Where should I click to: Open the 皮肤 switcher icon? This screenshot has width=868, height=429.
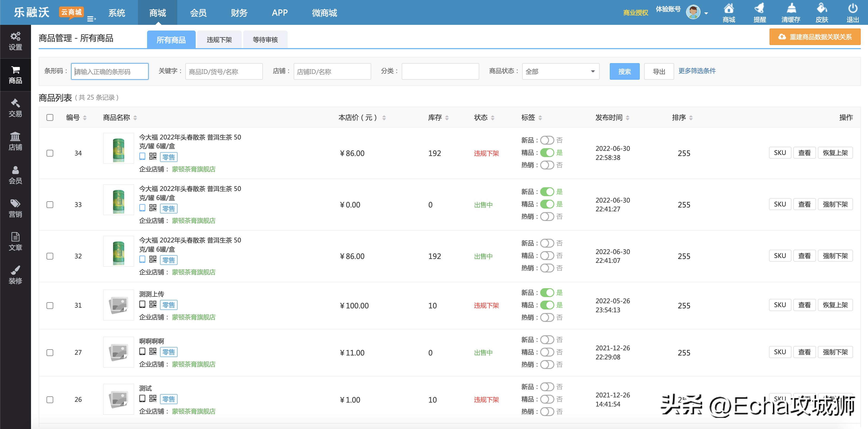pyautogui.click(x=822, y=12)
